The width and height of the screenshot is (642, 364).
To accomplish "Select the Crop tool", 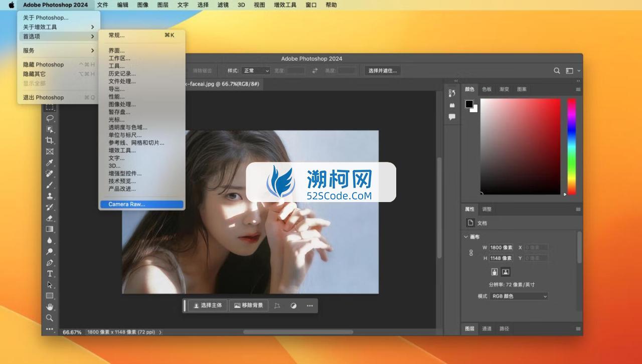I will (50, 140).
